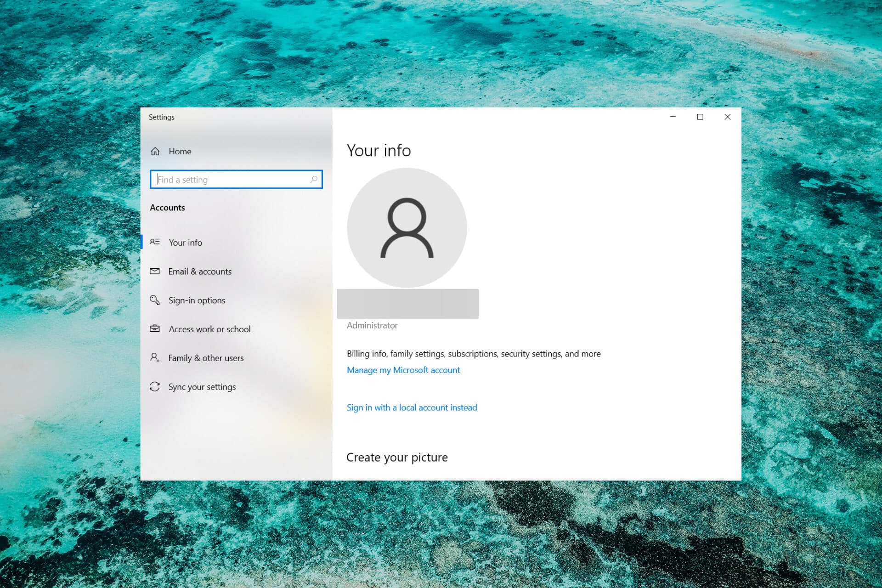Click the Your info sidebar icon
This screenshot has height=588, width=882.
click(x=155, y=242)
